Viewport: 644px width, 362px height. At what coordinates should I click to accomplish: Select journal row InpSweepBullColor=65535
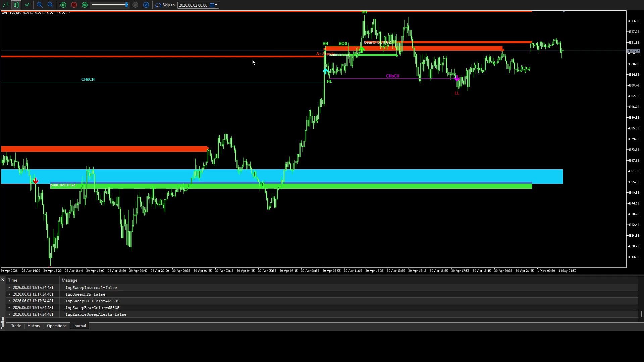[x=322, y=301]
